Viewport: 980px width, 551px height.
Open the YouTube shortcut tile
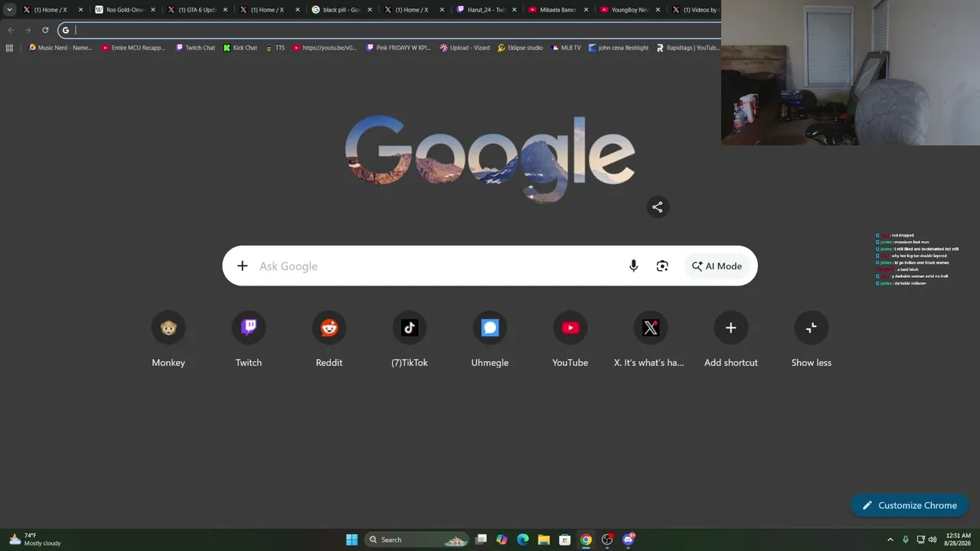[x=570, y=341]
